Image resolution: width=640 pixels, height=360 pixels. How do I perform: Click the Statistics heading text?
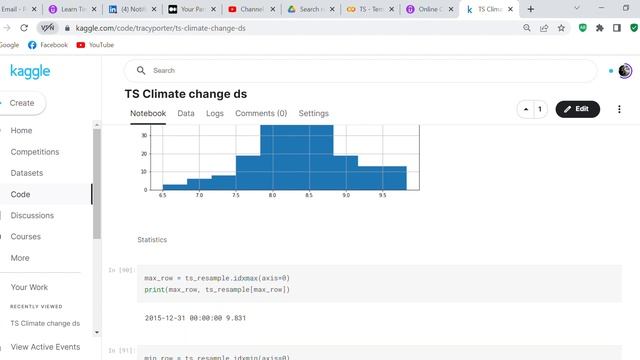pos(152,240)
